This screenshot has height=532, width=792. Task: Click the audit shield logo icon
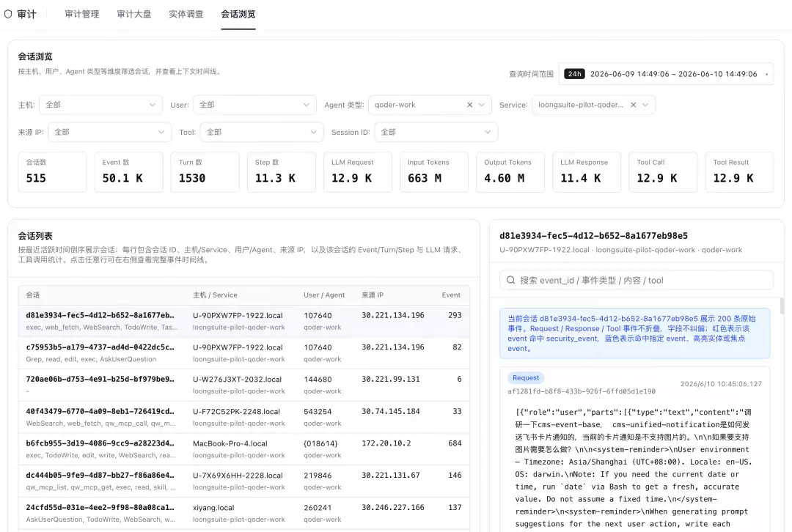7,14
